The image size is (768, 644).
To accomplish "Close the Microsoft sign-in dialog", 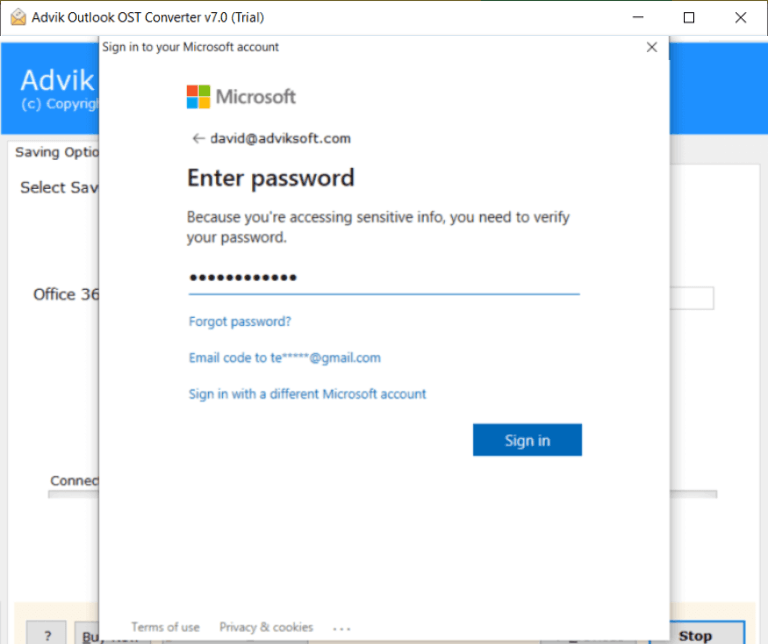I will 651,47.
